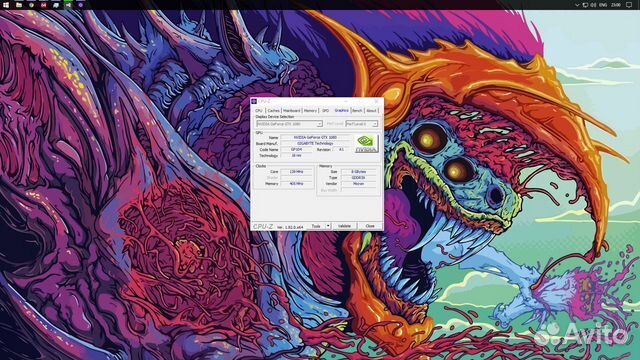Open the red M app on taskbar

tap(44, 5)
